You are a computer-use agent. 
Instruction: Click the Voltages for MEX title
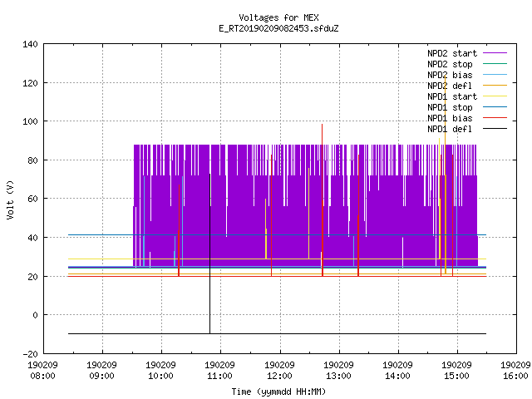click(278, 17)
